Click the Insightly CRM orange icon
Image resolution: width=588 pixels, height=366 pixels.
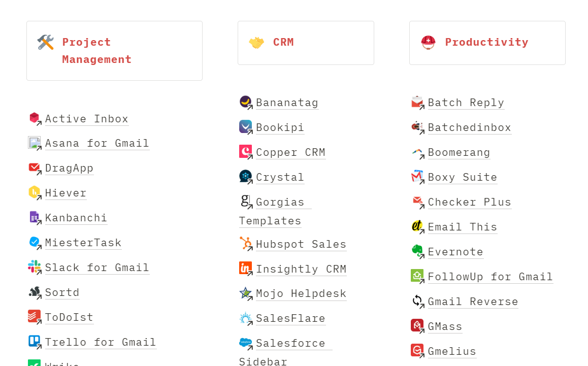(244, 268)
